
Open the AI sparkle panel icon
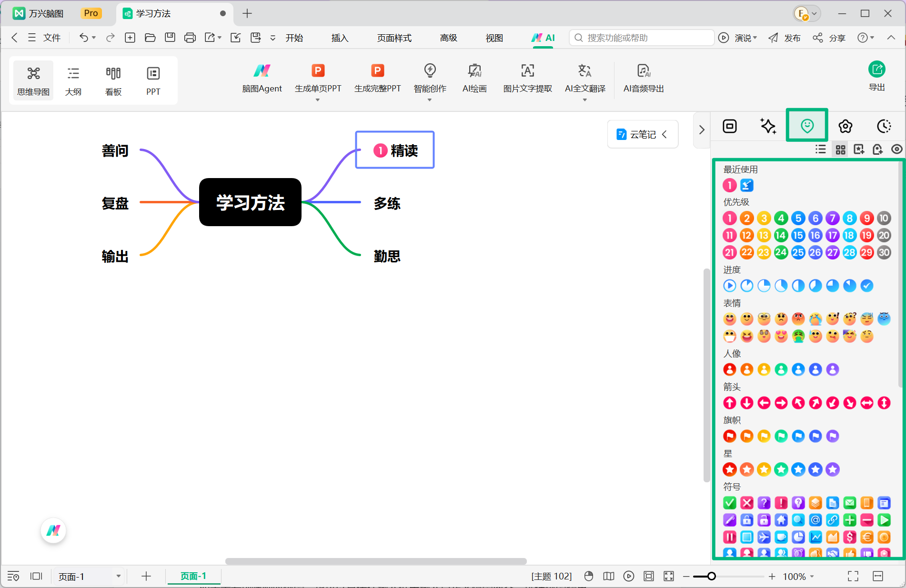[768, 126]
